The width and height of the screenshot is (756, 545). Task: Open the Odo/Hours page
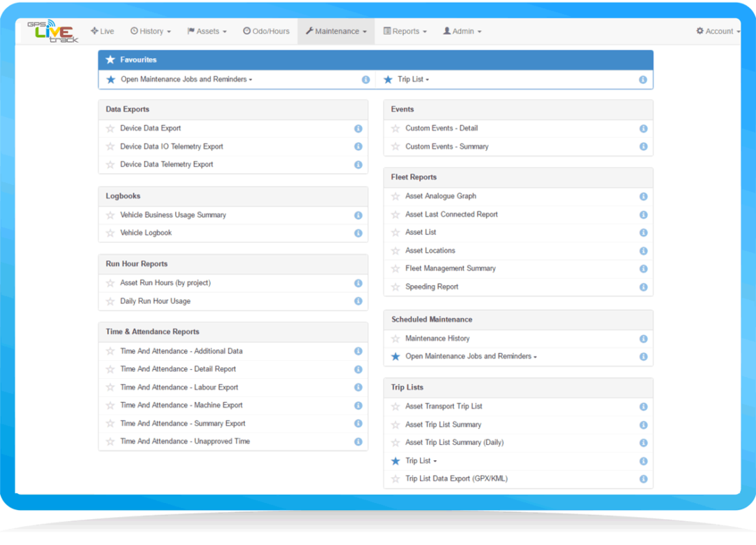click(x=266, y=32)
